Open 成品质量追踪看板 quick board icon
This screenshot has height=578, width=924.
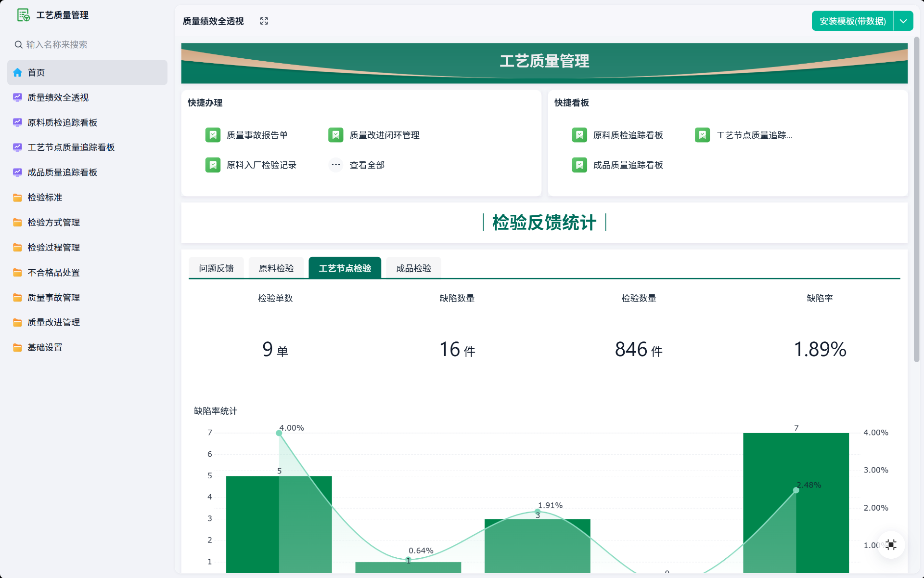[579, 165]
